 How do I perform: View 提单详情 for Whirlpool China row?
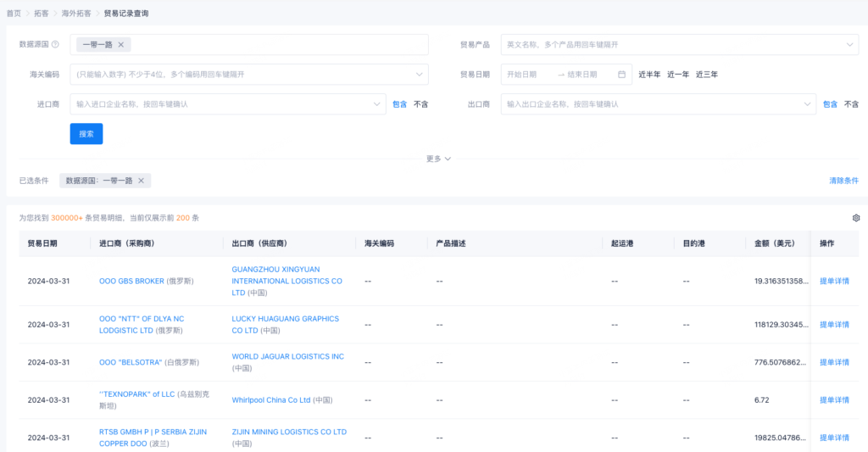834,400
